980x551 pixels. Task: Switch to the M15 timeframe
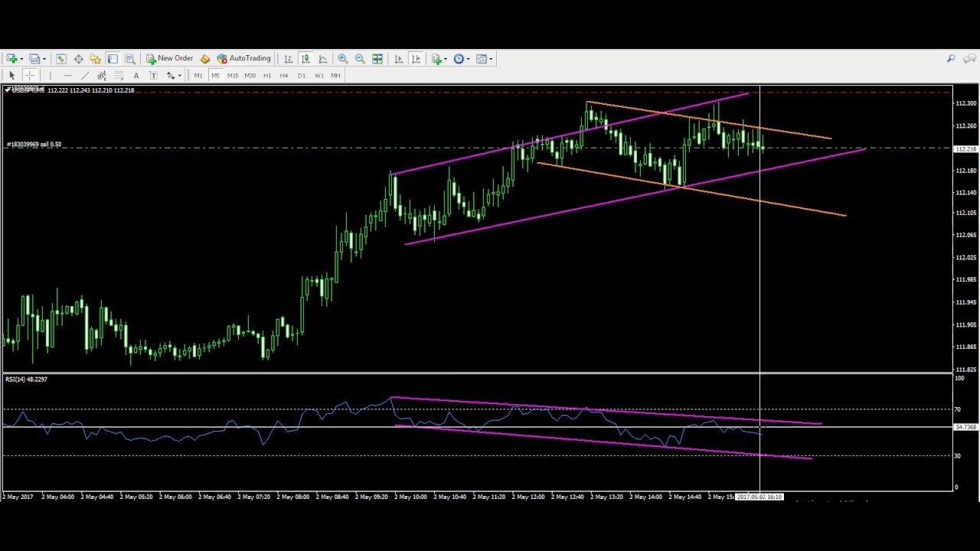click(232, 75)
